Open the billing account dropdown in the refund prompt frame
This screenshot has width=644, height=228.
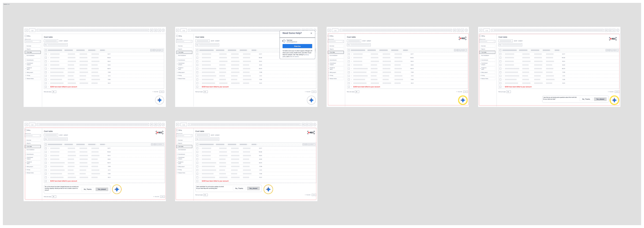pyautogui.click(x=33, y=136)
